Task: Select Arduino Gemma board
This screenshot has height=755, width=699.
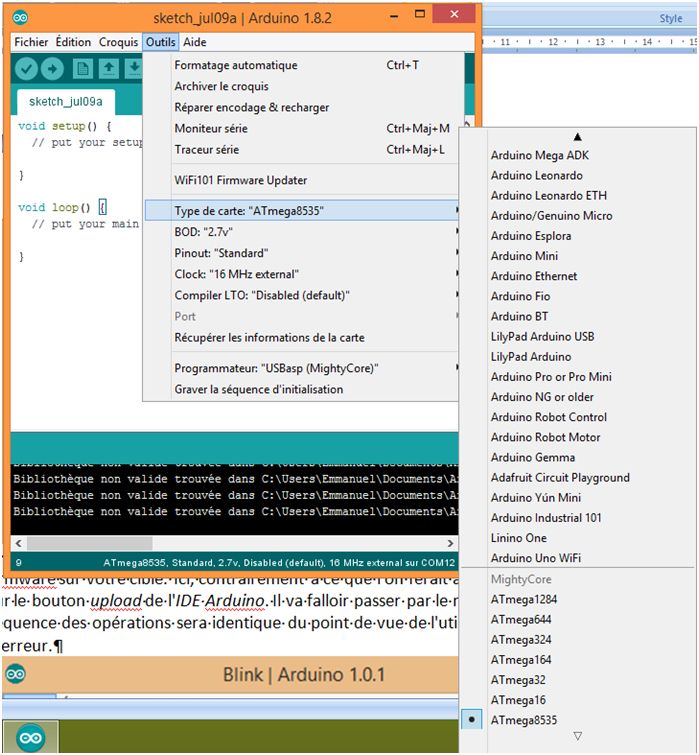Action: (578, 457)
